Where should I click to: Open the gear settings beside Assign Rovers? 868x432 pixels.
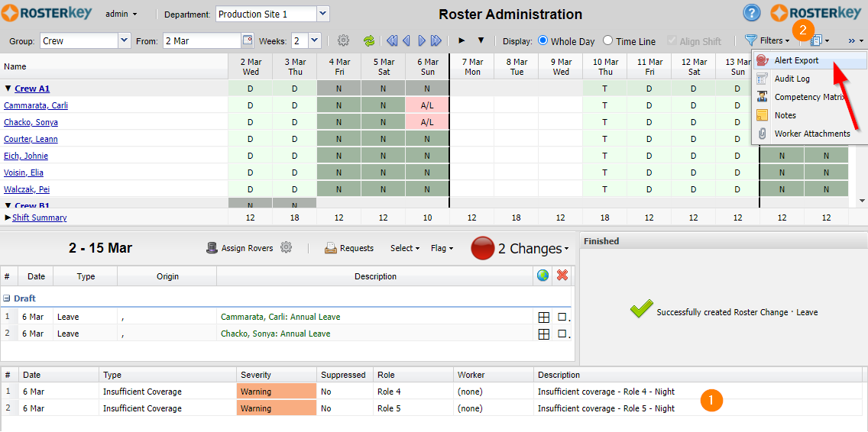click(x=286, y=248)
